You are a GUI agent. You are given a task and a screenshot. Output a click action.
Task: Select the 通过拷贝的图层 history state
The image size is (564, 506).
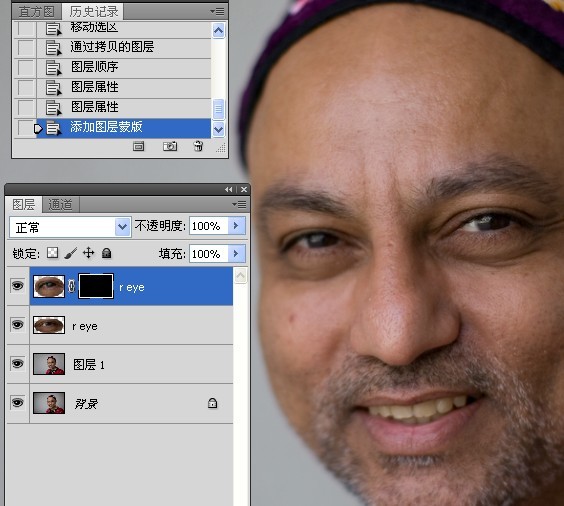(x=112, y=47)
